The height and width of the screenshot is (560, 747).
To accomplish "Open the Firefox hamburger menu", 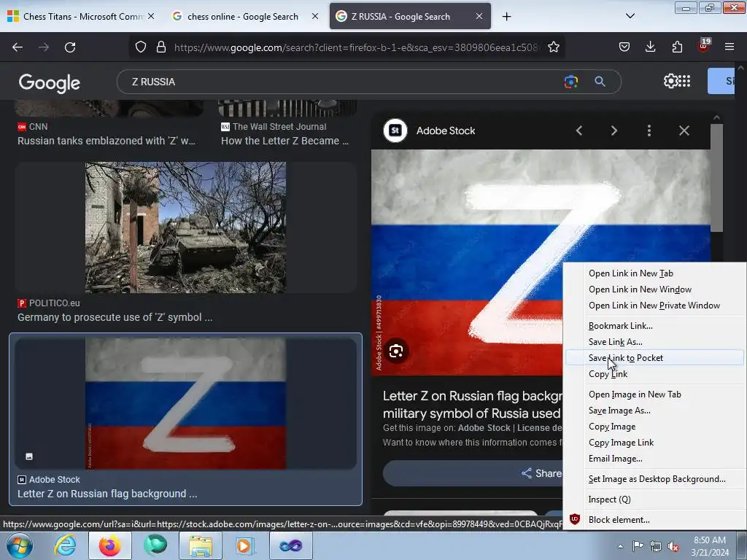I will pos(729,47).
